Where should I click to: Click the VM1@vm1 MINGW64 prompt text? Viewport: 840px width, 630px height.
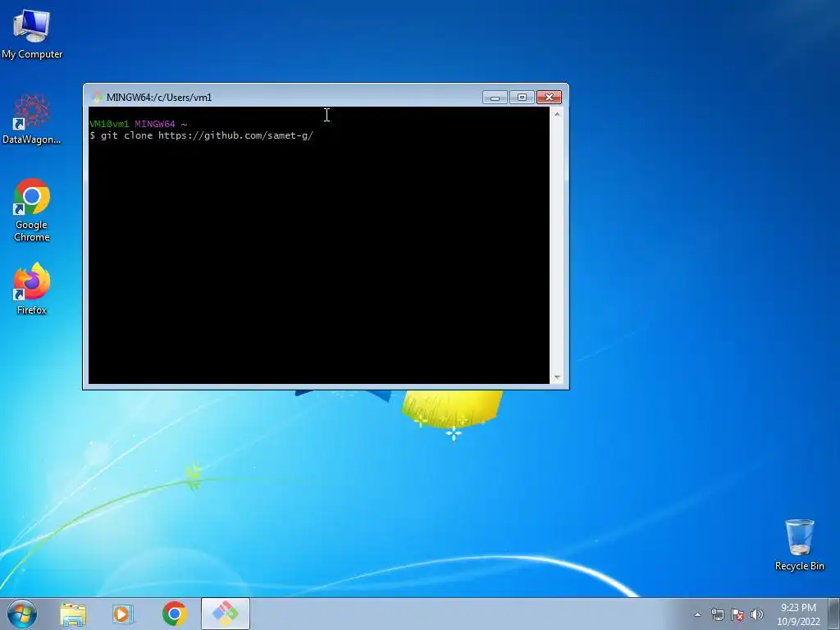pos(138,125)
